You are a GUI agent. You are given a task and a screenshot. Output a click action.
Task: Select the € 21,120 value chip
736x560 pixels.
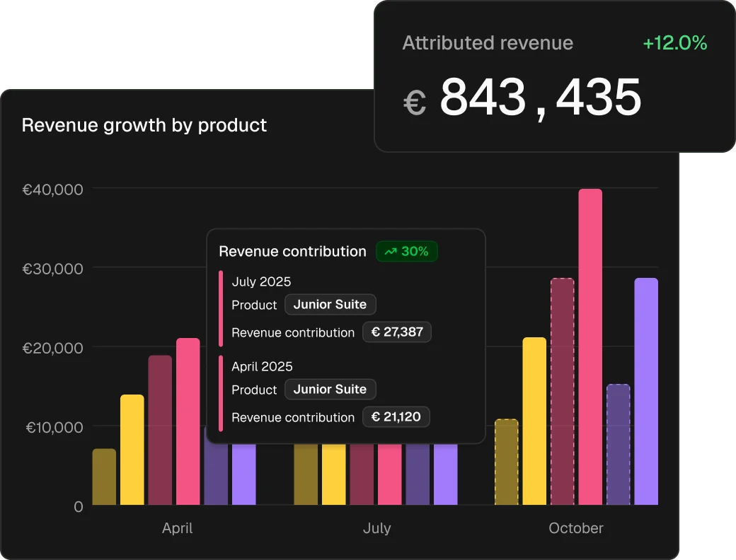[396, 417]
